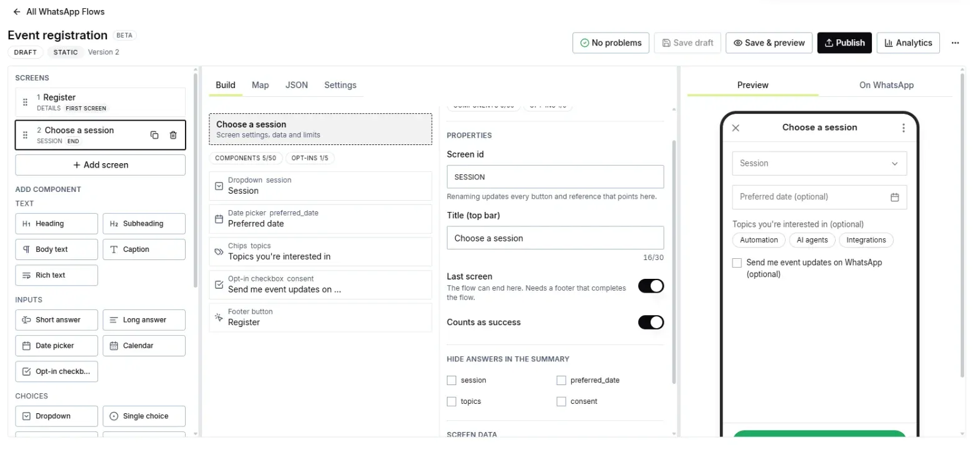Select the AI agents chip in preview
This screenshot has width=980, height=452.
coord(812,240)
